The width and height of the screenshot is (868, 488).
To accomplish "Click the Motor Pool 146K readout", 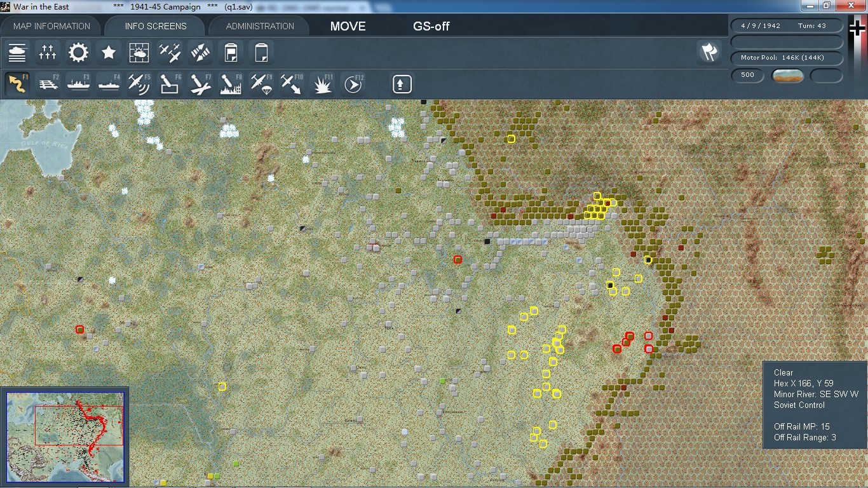I will pyautogui.click(x=787, y=58).
